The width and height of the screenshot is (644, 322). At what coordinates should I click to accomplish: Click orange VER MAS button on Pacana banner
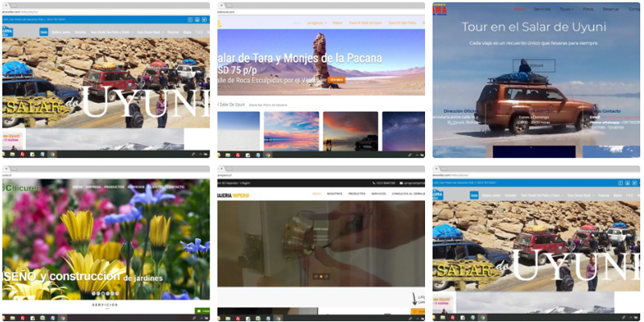336,80
